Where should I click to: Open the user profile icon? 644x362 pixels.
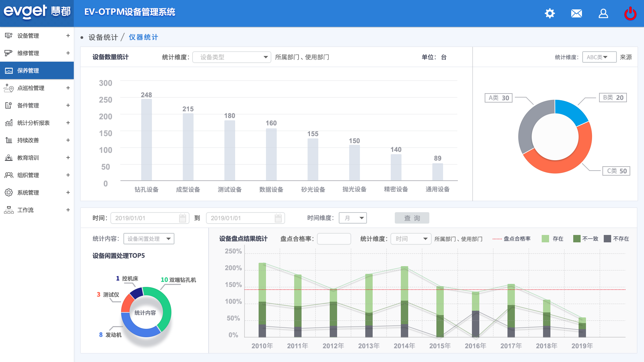click(x=603, y=13)
